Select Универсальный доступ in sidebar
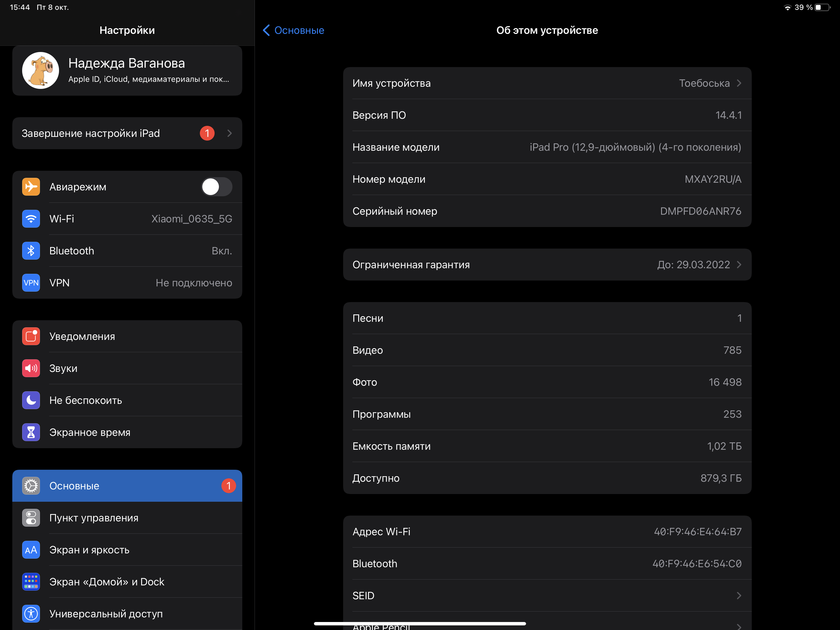The image size is (840, 630). [x=127, y=614]
